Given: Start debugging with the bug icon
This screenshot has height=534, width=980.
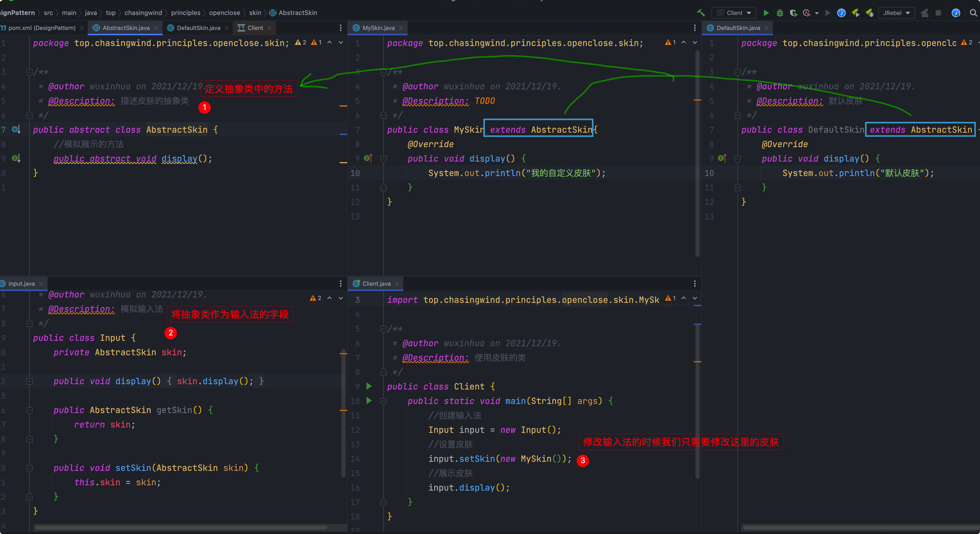Looking at the screenshot, I should (780, 13).
